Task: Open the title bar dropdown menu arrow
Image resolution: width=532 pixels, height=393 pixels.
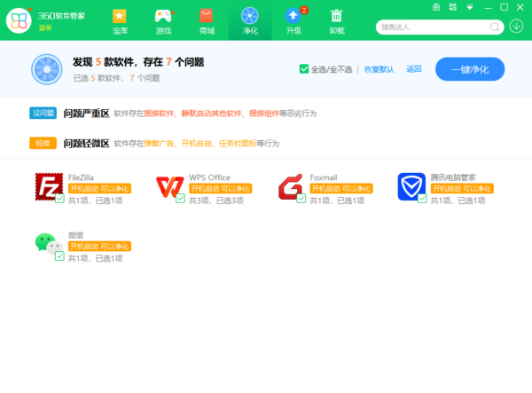Action: [470, 7]
